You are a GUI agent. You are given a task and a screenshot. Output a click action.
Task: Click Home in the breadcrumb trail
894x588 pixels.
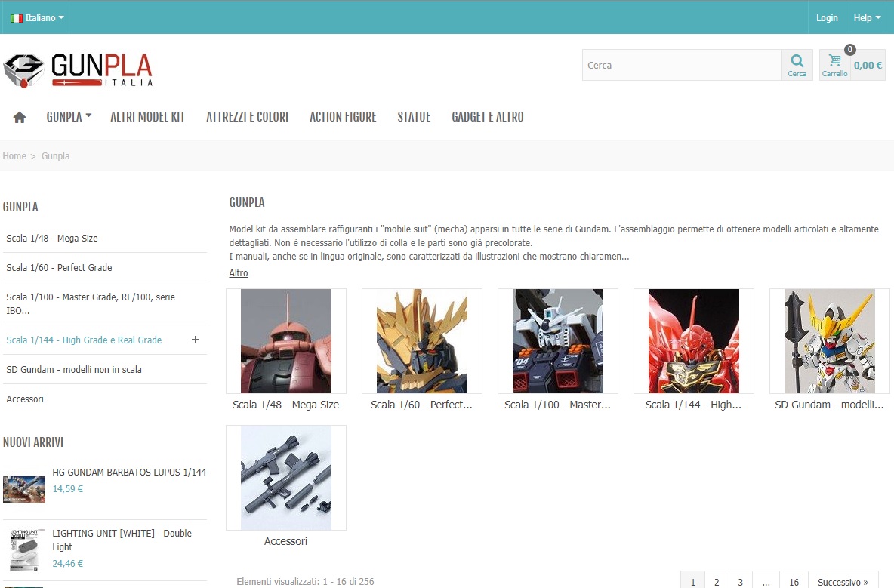pos(14,155)
